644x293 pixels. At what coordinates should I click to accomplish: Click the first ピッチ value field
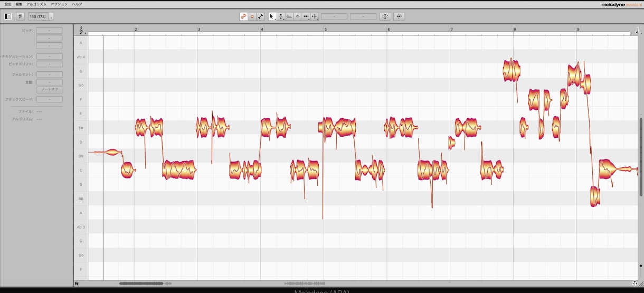(49, 31)
